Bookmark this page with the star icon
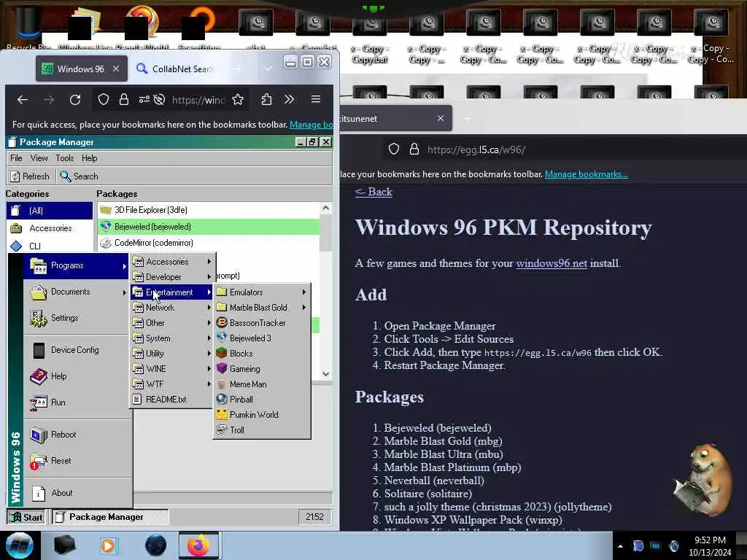 238,99
